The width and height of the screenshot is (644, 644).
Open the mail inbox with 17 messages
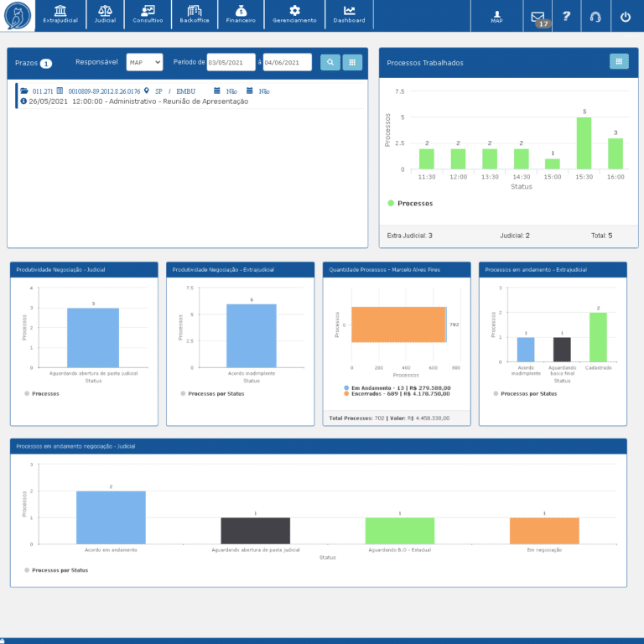tap(538, 16)
